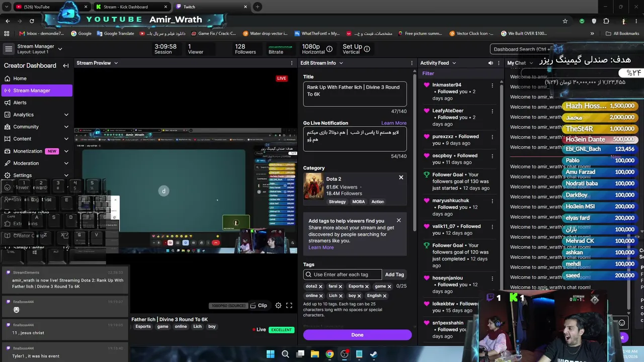Click the info icon beside Set Up Vertical
Image resolution: width=644 pixels, height=362 pixels.
[367, 49]
